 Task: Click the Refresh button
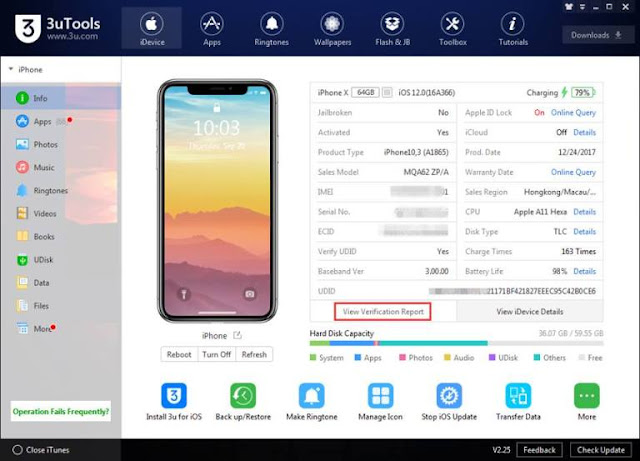(254, 354)
